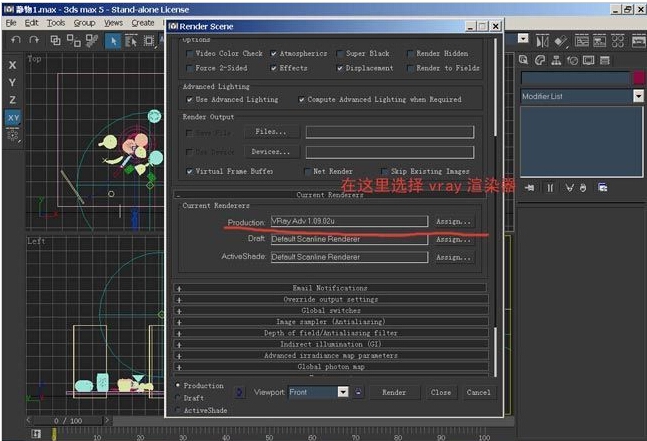
Task: Switch to the Create command panel tab
Action: [x=524, y=60]
